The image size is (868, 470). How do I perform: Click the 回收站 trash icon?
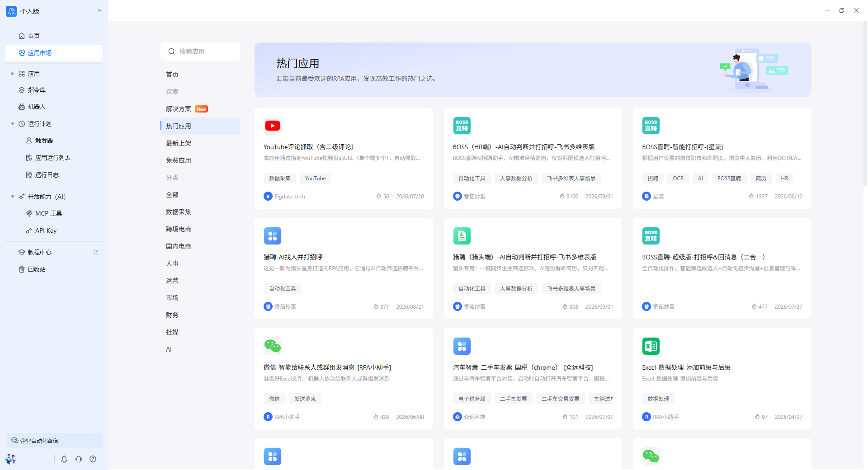point(22,269)
